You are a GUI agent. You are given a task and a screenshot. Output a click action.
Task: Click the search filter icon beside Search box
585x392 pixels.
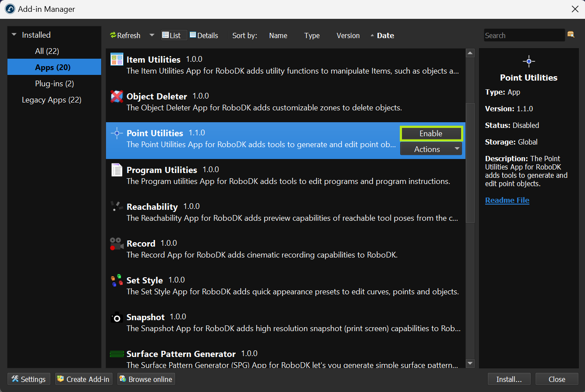[x=571, y=35]
